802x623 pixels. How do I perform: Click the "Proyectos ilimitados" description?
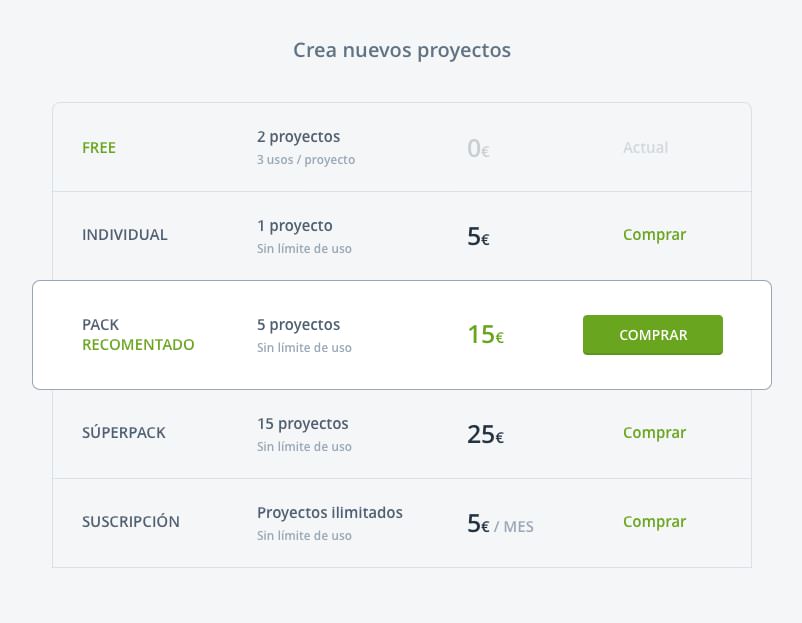pos(329,512)
